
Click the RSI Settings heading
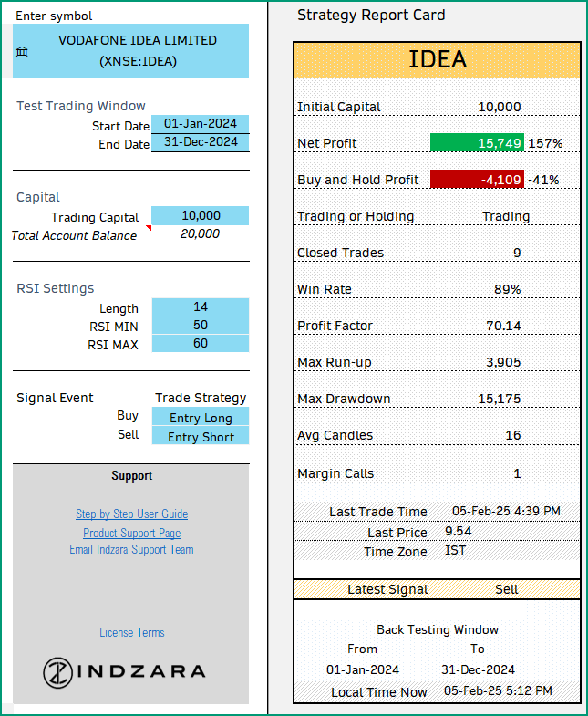click(x=56, y=288)
